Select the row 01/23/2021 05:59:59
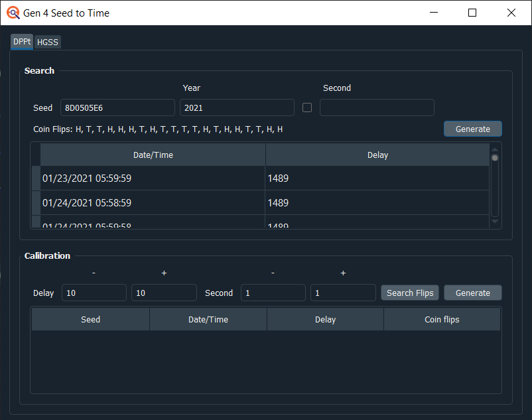 [260, 178]
